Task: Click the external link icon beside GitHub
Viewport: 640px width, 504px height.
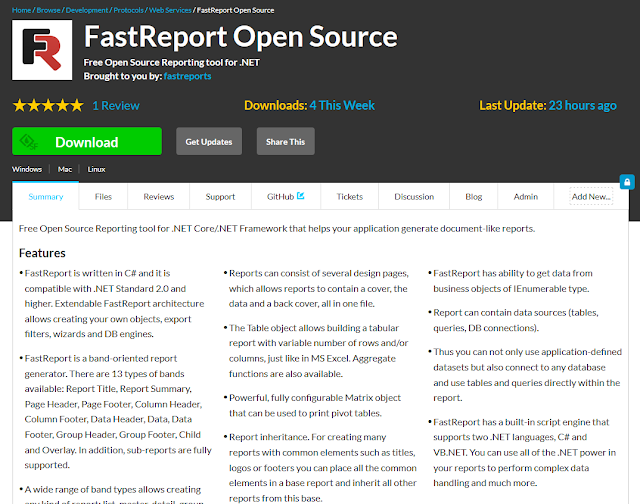Action: pos(300,196)
